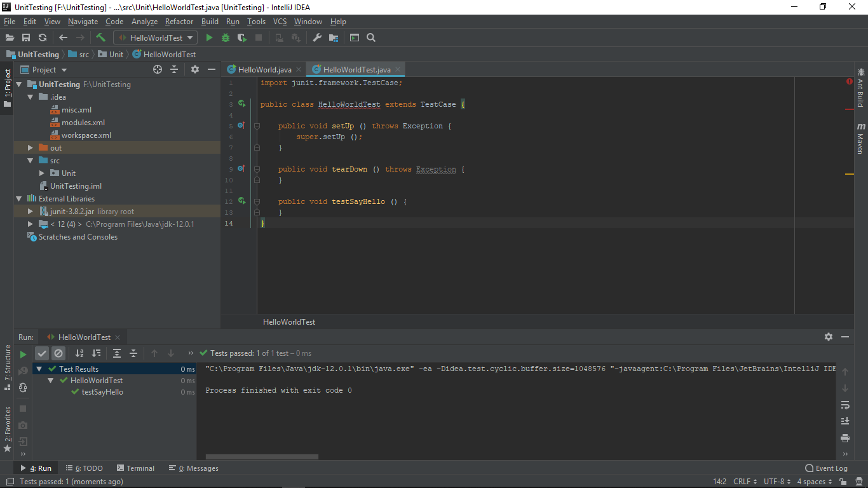Expand the out folder in the project tree

coord(31,148)
